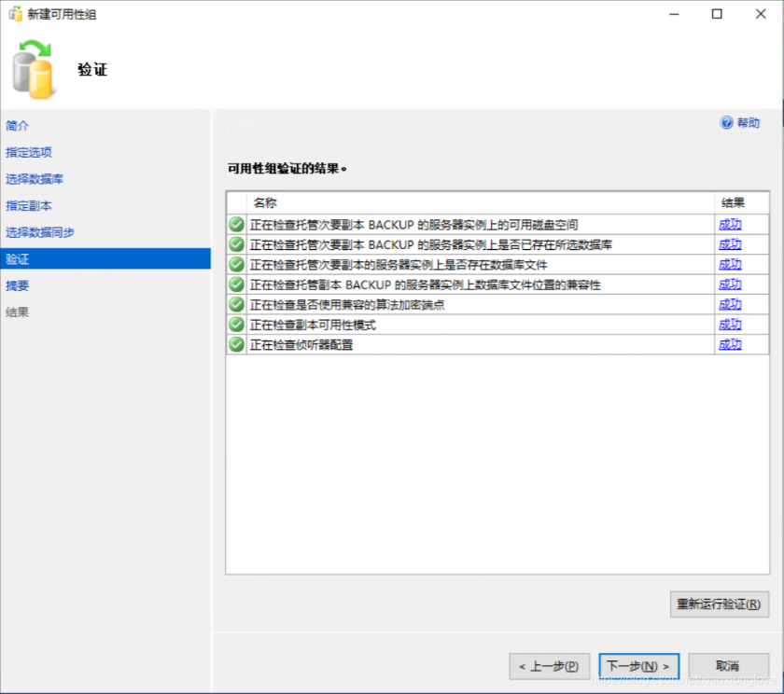
Task: Jump to 指定副本 step
Action: coord(29,205)
